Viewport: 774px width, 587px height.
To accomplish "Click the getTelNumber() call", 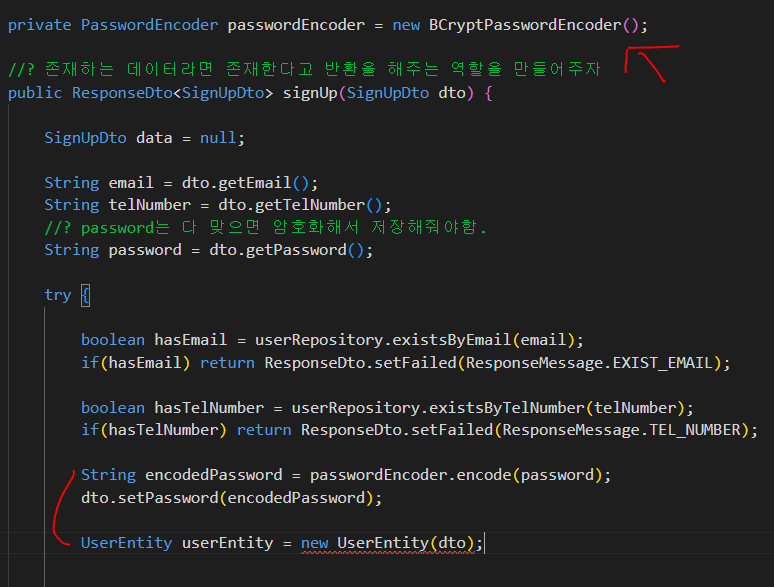I will tap(300, 205).
